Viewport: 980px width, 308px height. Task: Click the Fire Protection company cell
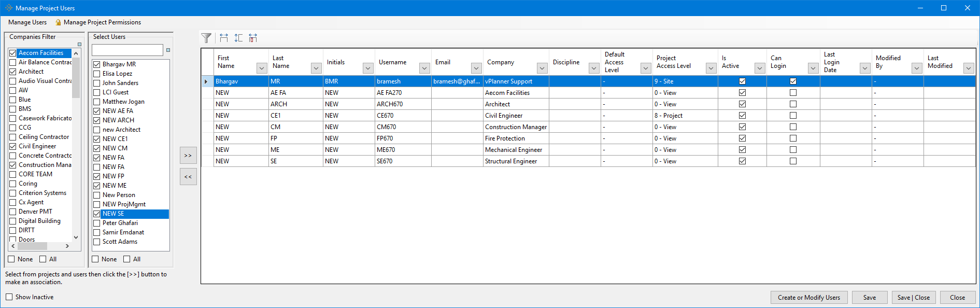(516, 138)
